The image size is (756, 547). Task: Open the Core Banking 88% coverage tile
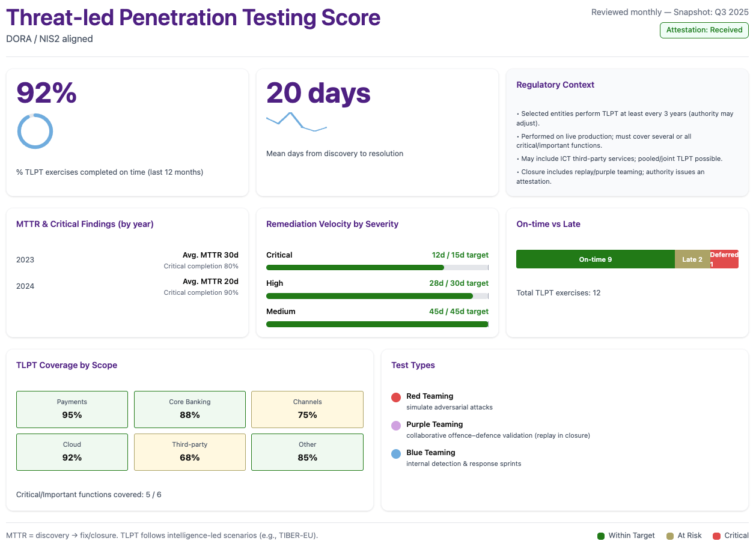click(x=190, y=409)
